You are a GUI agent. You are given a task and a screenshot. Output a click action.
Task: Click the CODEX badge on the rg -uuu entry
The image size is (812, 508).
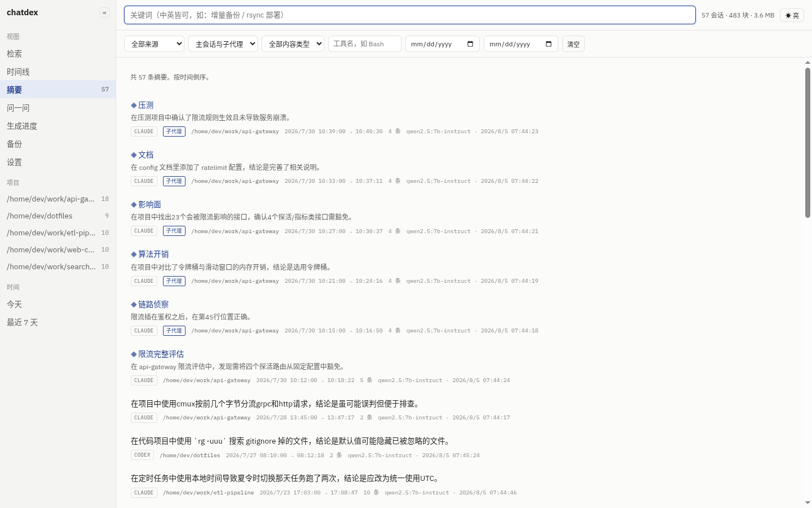click(x=142, y=455)
